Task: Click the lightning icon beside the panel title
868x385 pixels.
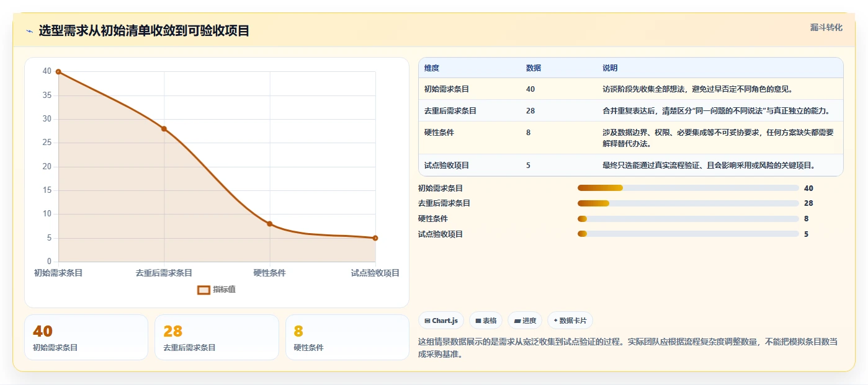Action: pyautogui.click(x=29, y=30)
